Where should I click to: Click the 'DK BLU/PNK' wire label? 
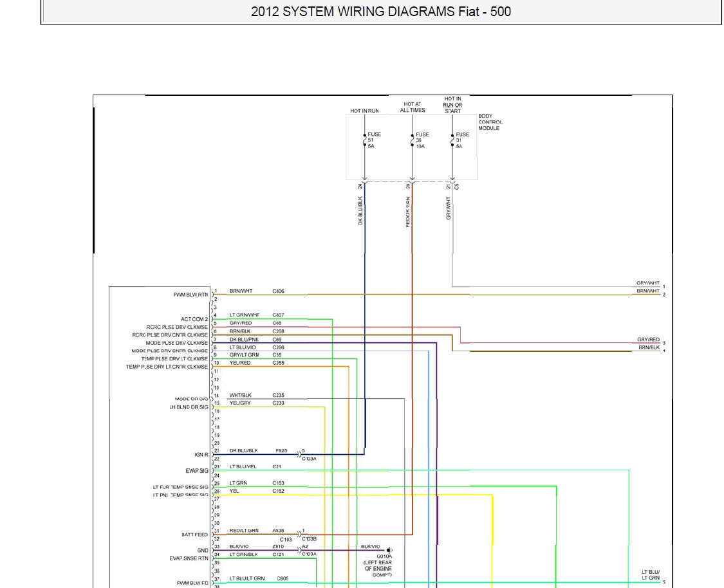(244, 339)
